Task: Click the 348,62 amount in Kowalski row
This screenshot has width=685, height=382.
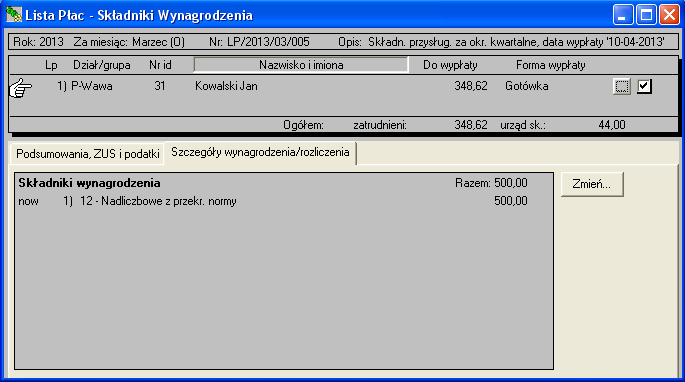Action: pyautogui.click(x=471, y=86)
